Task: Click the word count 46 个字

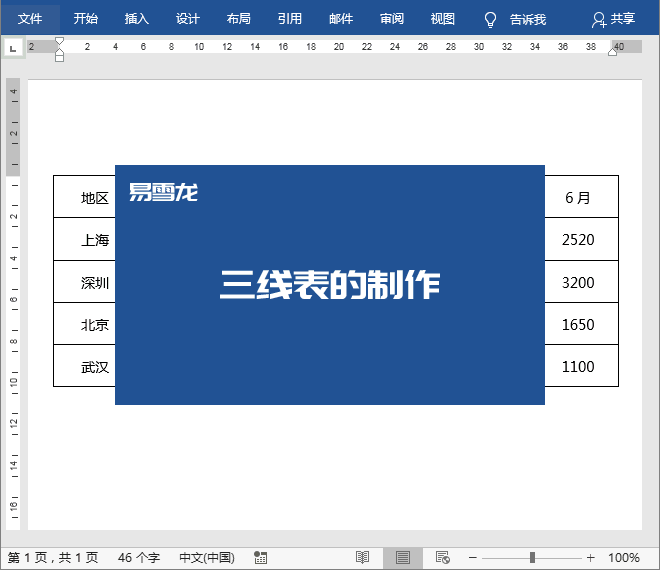Action: point(139,558)
